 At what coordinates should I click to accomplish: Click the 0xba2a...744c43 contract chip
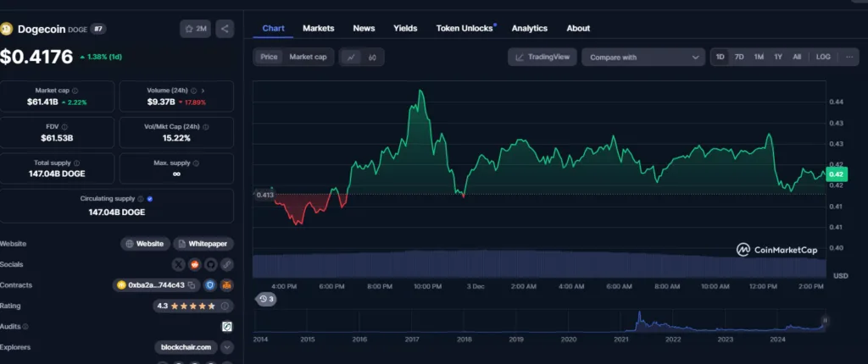tap(157, 285)
